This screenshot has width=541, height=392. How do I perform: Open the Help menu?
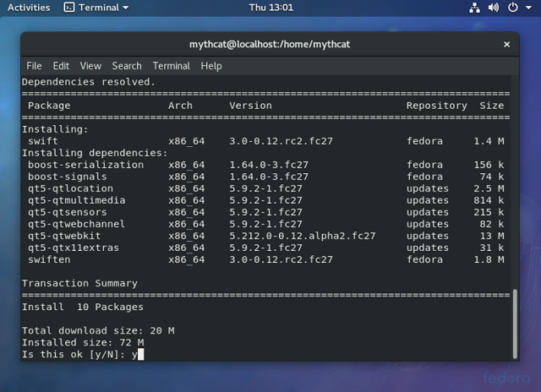tap(211, 66)
